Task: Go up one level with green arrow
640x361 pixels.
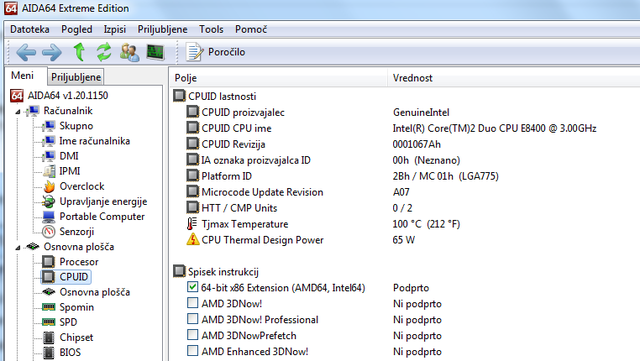Action: 79,52
